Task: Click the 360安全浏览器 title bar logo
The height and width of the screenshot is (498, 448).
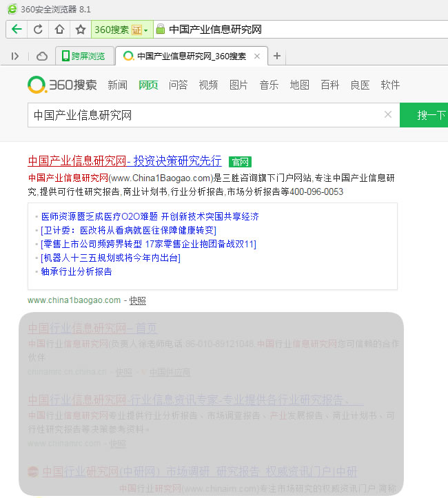Action: pyautogui.click(x=12, y=9)
